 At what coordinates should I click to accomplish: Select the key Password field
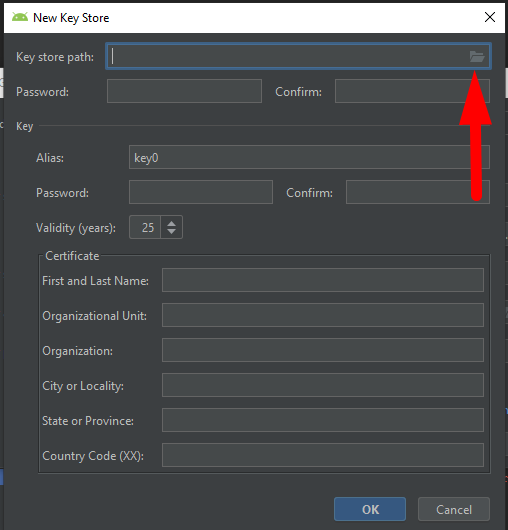point(201,192)
